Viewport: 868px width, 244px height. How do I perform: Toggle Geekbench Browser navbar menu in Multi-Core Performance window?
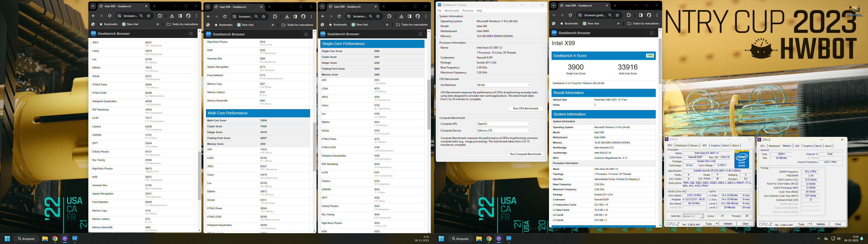(306, 34)
